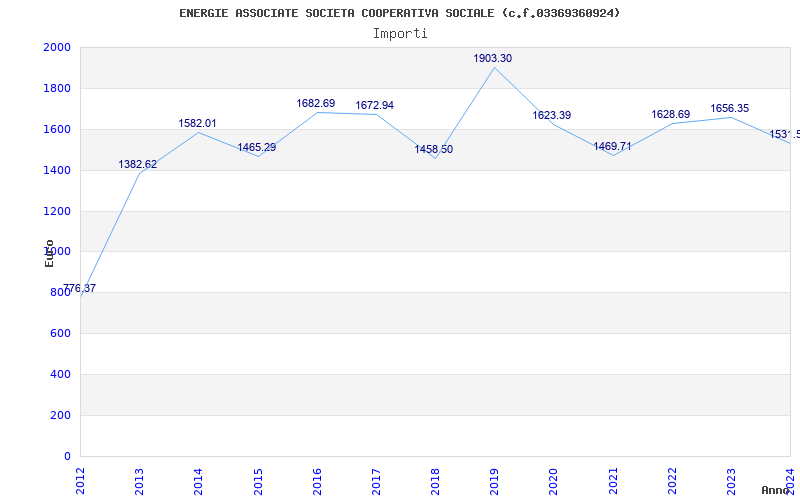Click the 'Importi' chart subtitle
The image size is (800, 500).
(x=400, y=33)
